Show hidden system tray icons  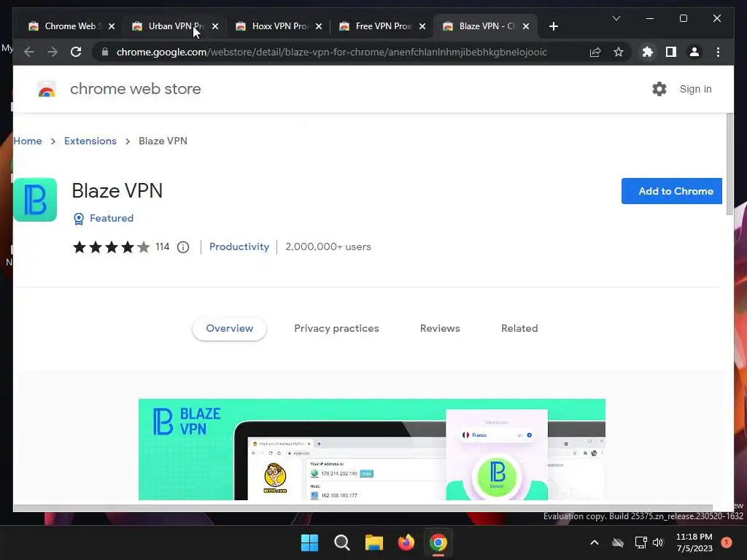595,542
